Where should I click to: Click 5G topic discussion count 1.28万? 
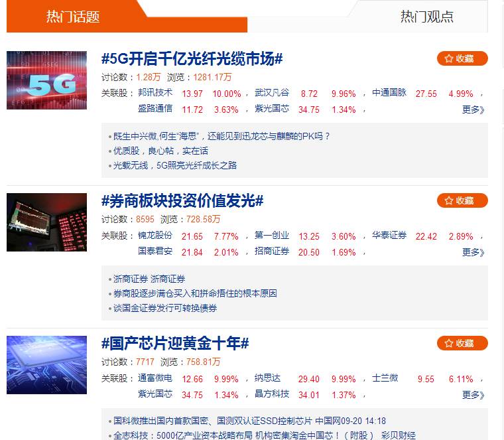(x=148, y=77)
